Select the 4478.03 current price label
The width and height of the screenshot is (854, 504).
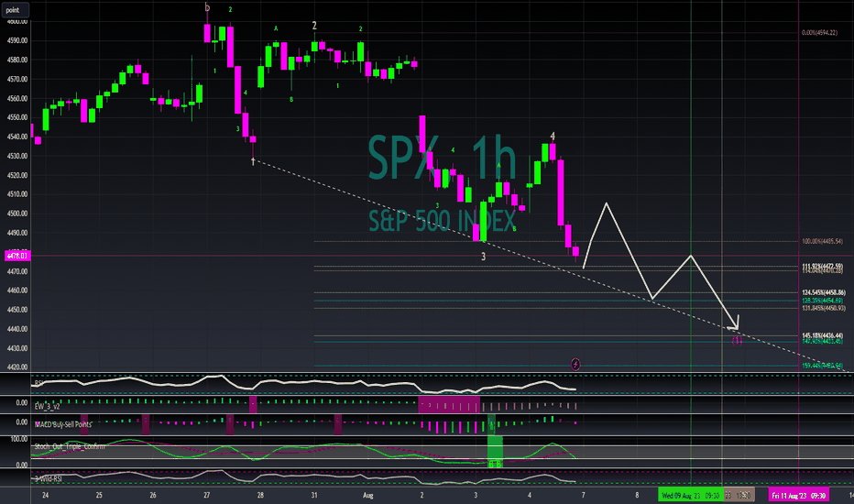point(16,256)
